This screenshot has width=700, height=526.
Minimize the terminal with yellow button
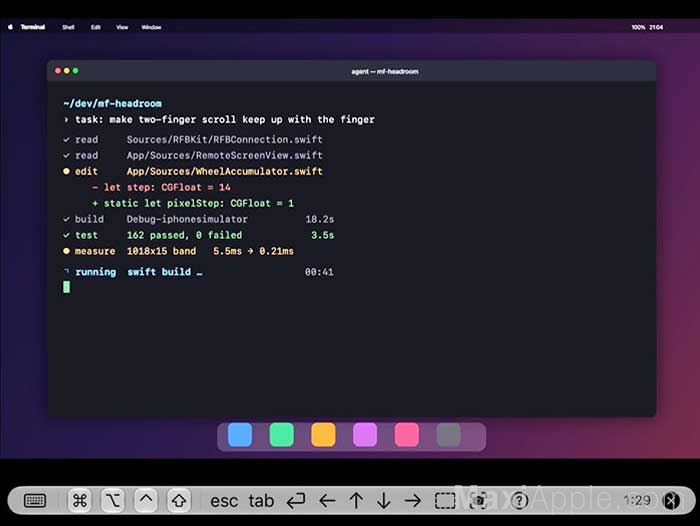67,71
